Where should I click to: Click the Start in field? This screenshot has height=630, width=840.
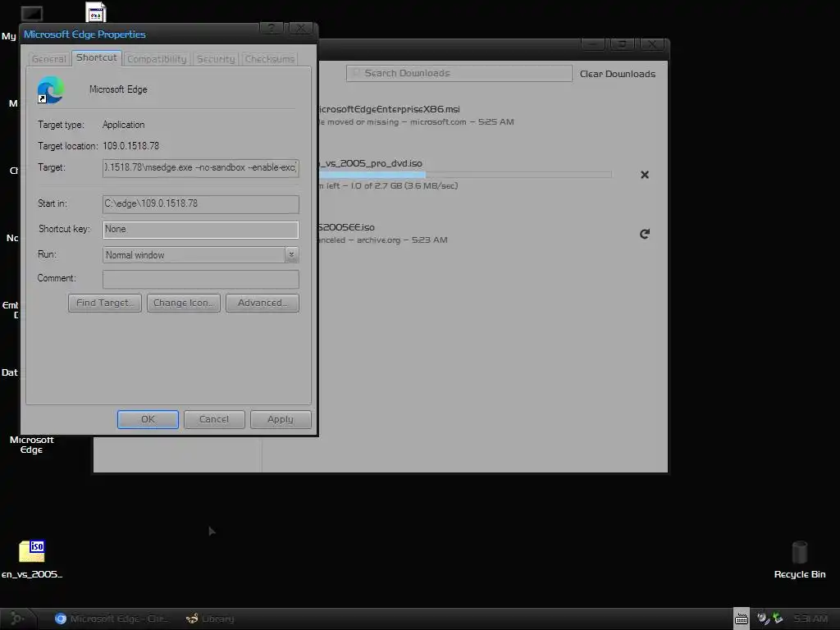coord(201,203)
